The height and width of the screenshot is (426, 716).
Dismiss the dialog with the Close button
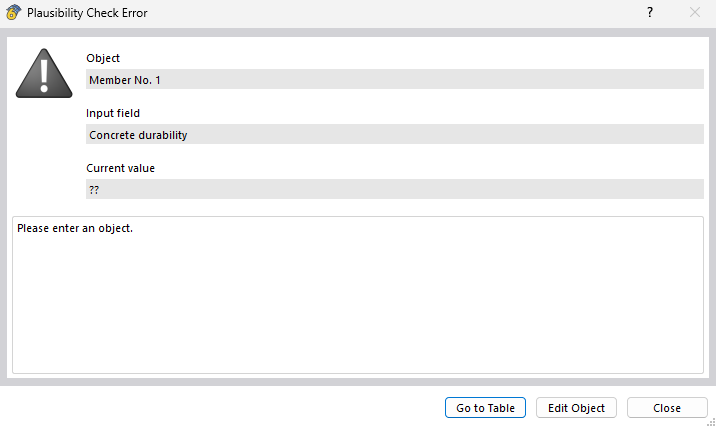[667, 408]
